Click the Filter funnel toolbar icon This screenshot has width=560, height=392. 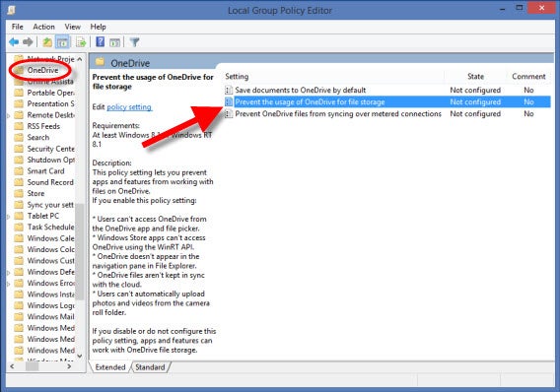click(135, 42)
